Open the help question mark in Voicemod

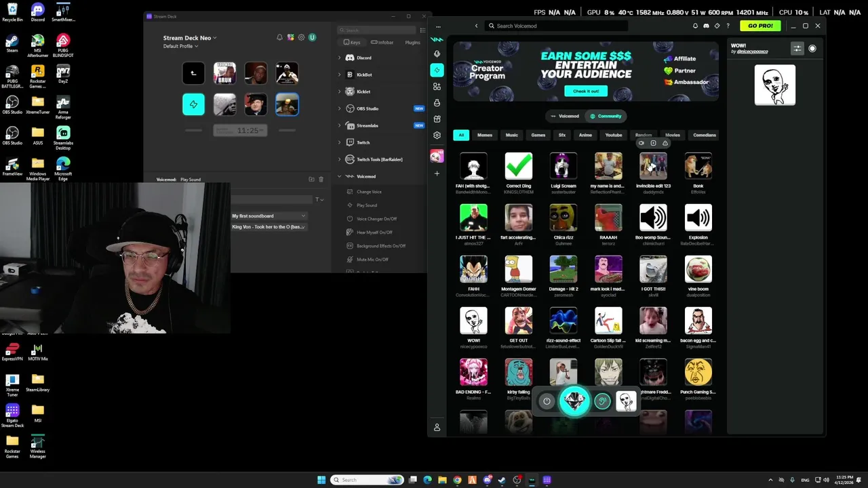point(728,26)
